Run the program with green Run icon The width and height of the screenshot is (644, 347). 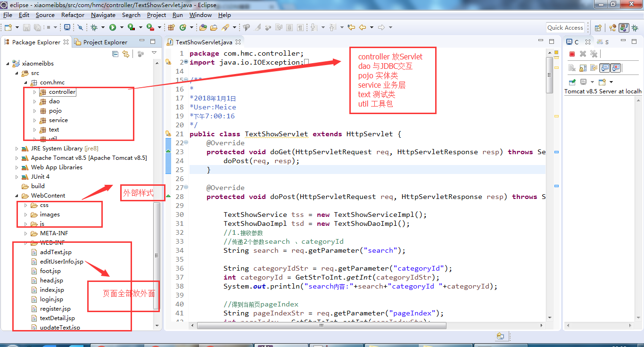[113, 28]
